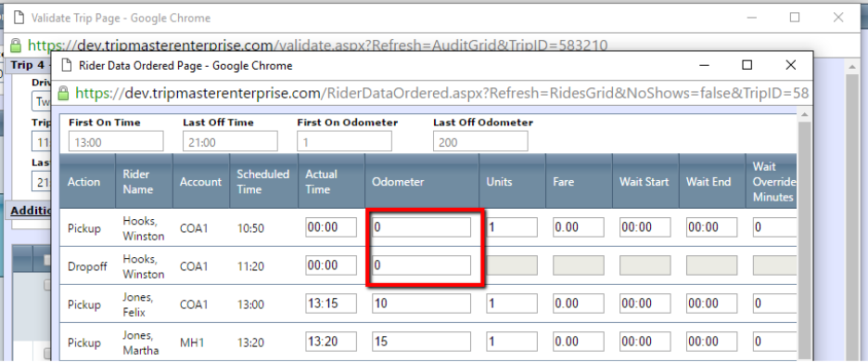This screenshot has height=362, width=868.
Task: Maximize the Validate Trip Page window
Action: [795, 18]
